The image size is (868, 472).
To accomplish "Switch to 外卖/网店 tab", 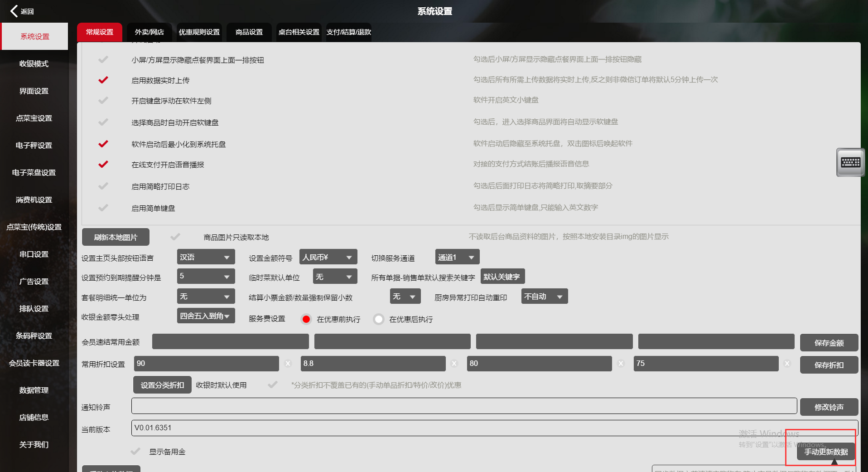I will click(x=149, y=32).
